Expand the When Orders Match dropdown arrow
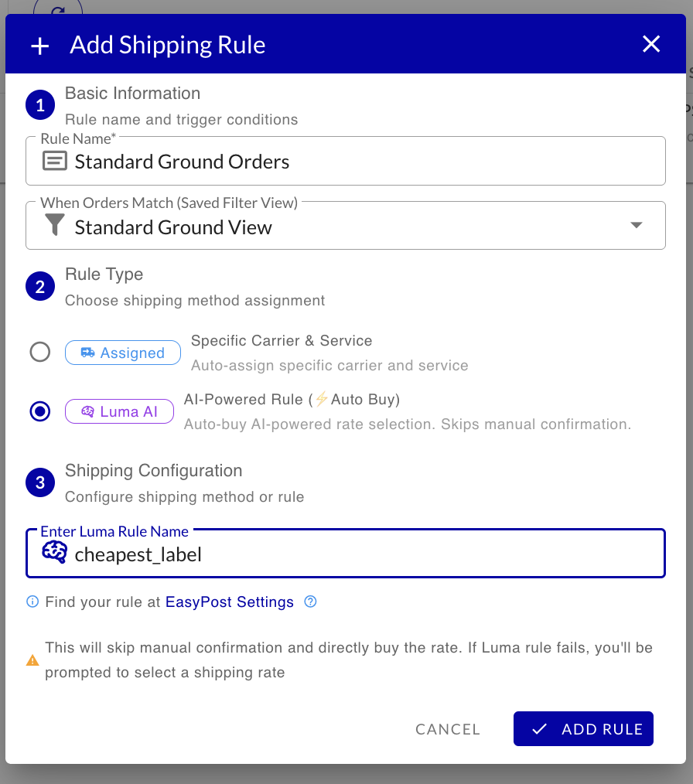 click(636, 226)
